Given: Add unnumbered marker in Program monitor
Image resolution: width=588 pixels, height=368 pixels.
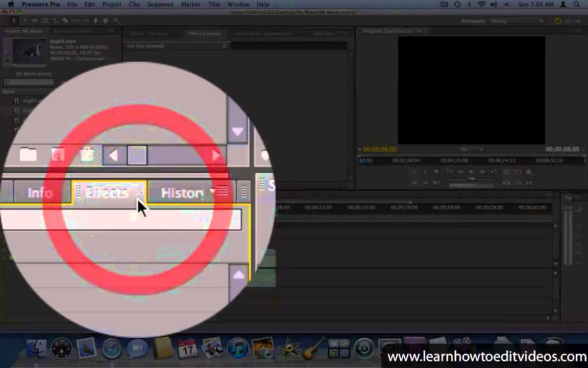Looking at the screenshot, I should (x=436, y=172).
